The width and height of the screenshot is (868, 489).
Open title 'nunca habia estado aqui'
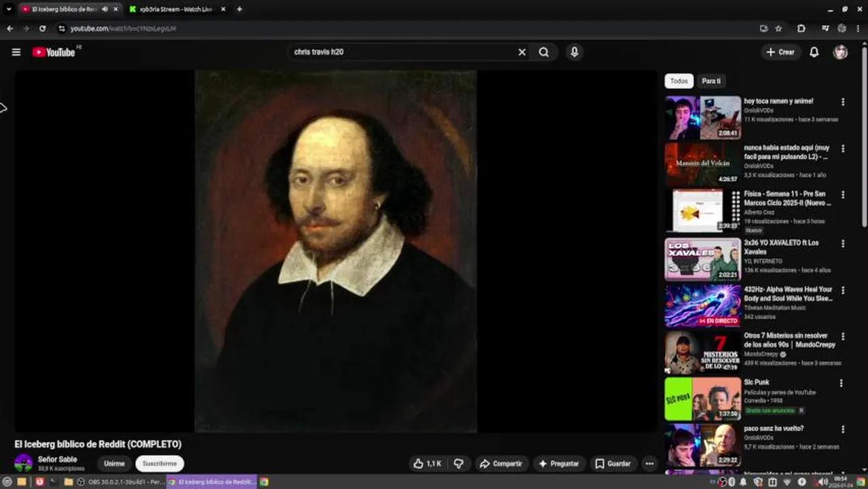pyautogui.click(x=786, y=152)
